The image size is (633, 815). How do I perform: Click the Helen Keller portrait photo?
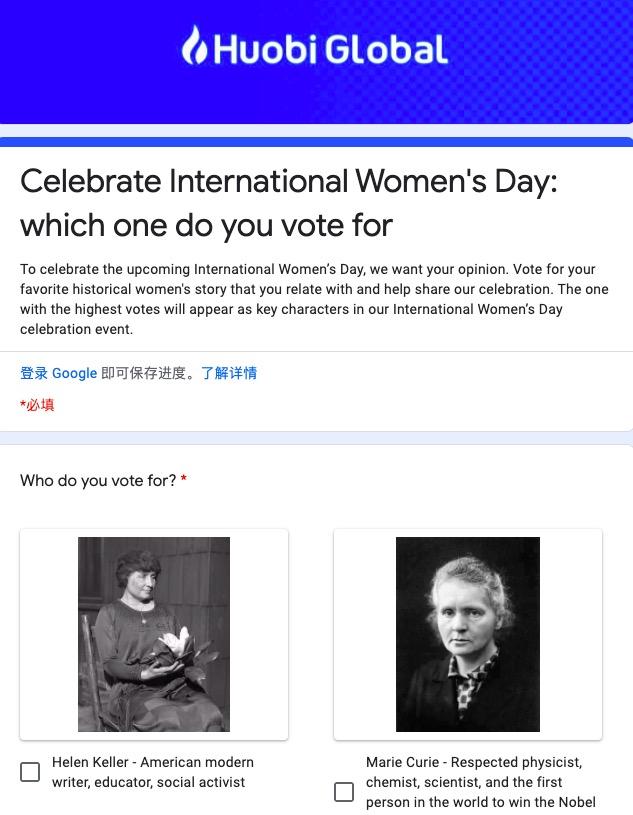point(153,634)
